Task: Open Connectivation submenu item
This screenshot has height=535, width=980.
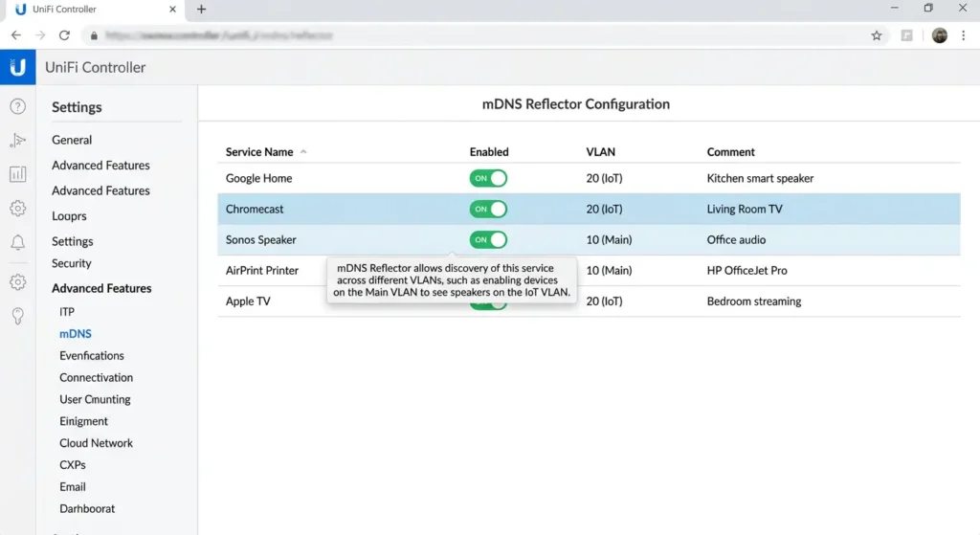Action: tap(96, 377)
